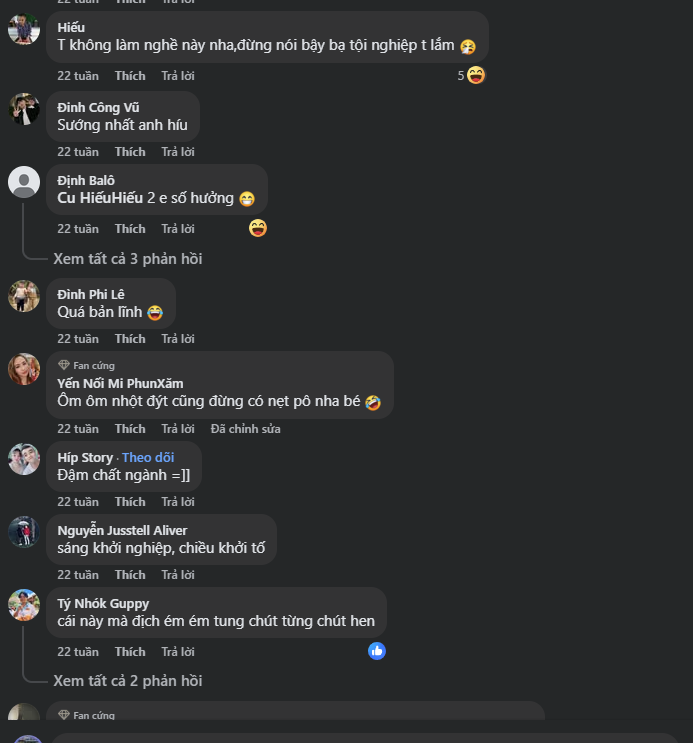693x743 pixels.
Task: Open "Đã chỉnh sửa" edit history
Action: click(245, 429)
